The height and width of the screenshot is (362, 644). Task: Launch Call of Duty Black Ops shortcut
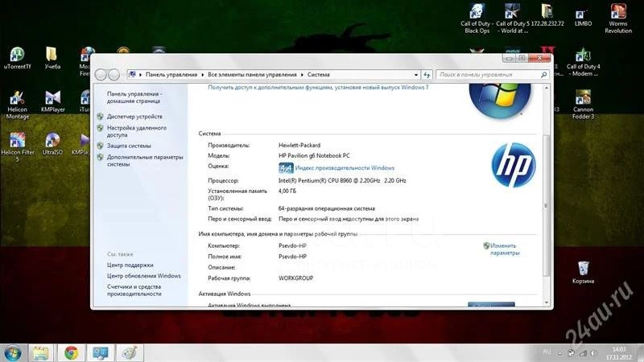[477, 19]
